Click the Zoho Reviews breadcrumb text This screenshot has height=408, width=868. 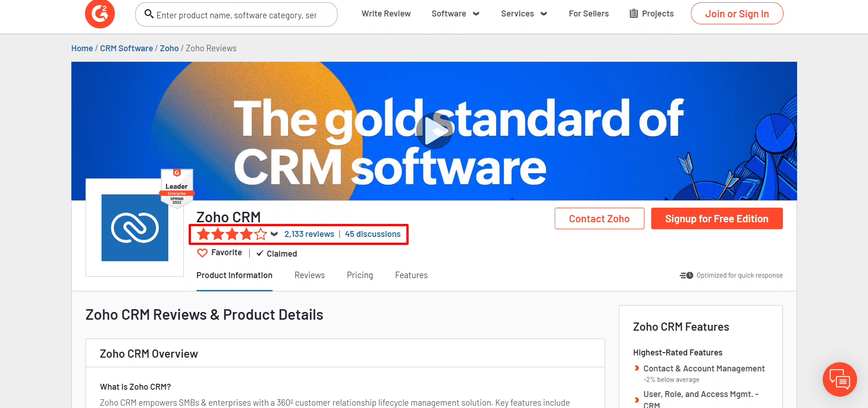pyautogui.click(x=211, y=48)
